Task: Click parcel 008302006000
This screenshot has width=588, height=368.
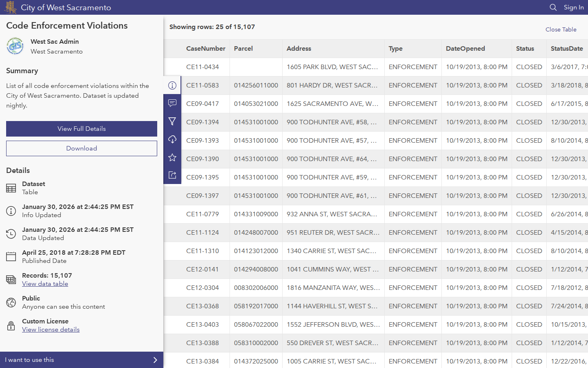Action: click(256, 288)
